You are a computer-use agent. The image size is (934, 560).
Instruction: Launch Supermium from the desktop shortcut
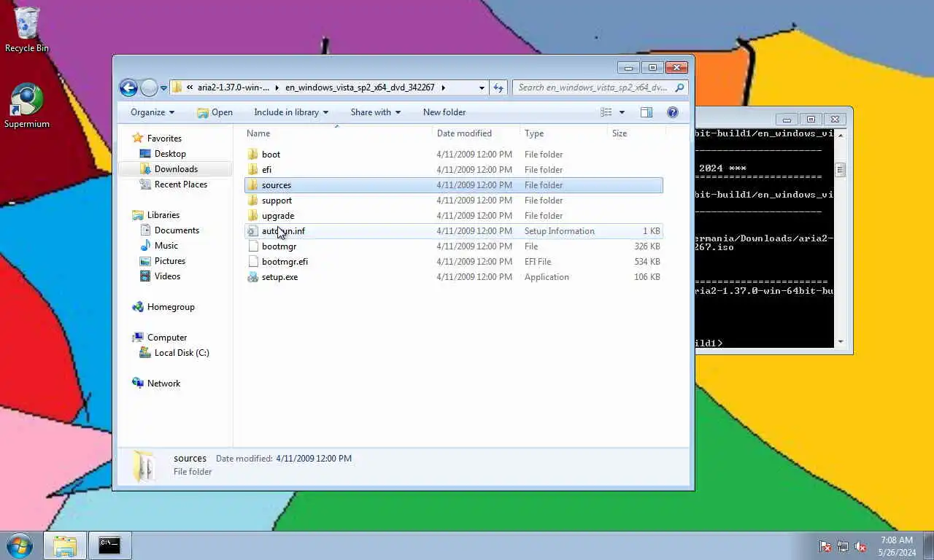coord(27,106)
